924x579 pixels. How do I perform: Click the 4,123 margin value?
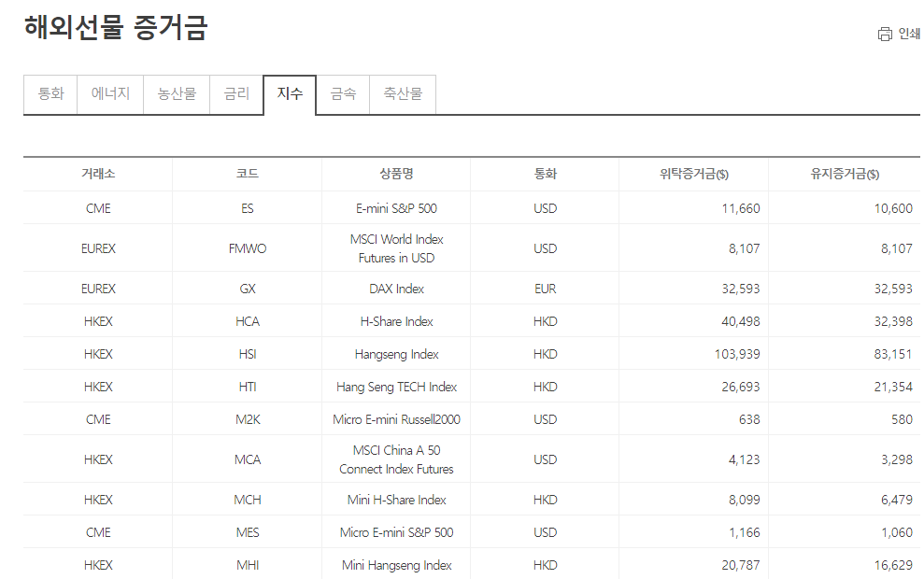(745, 459)
